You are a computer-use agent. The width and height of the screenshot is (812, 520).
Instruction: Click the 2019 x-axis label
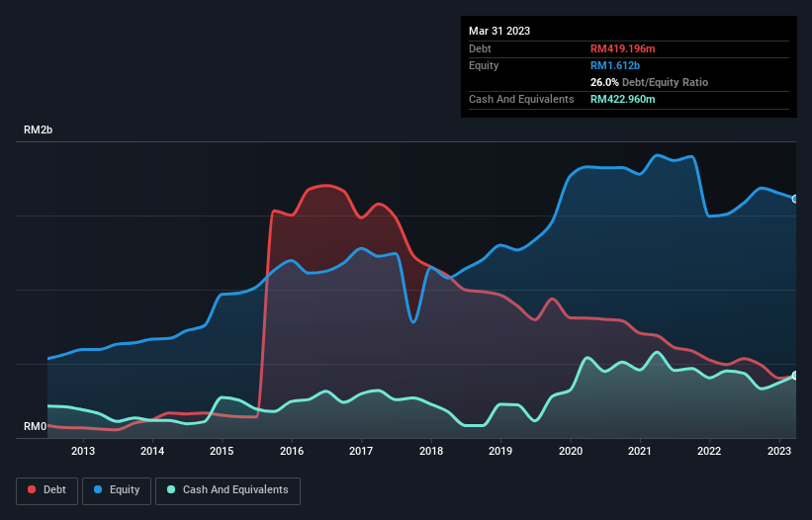[500, 451]
